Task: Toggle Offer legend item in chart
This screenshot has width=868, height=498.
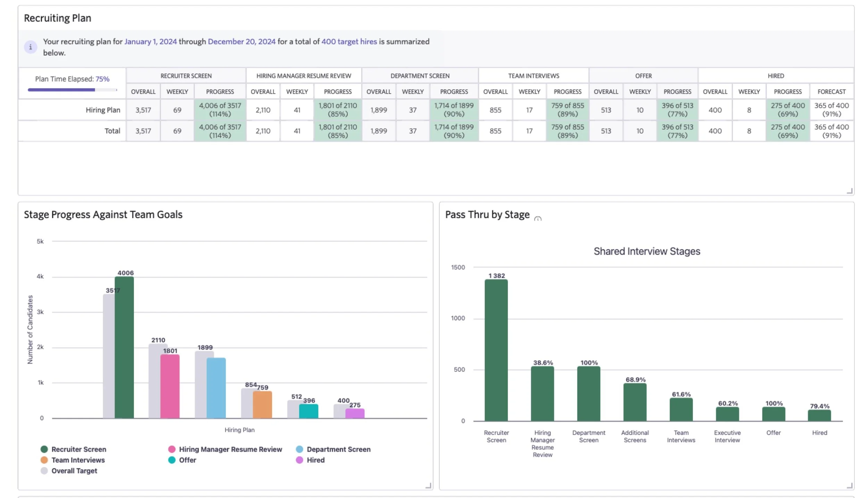Action: pos(182,460)
